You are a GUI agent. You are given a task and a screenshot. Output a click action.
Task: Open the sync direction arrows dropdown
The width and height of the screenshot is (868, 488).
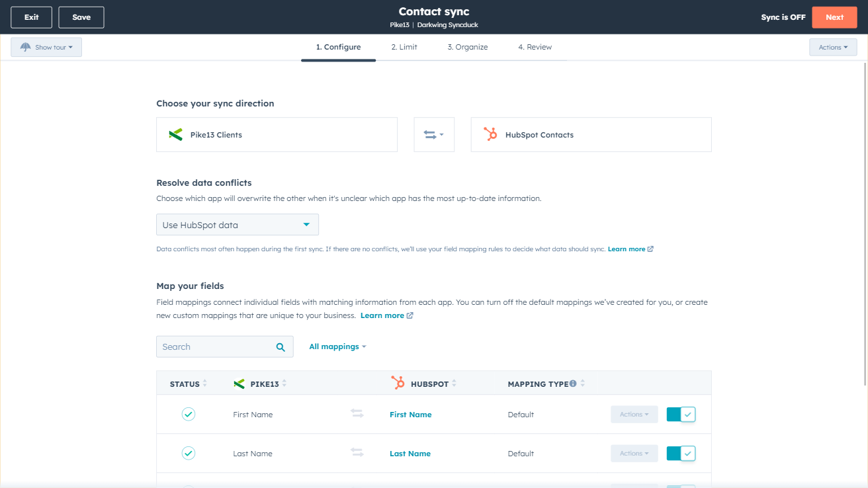click(x=434, y=135)
